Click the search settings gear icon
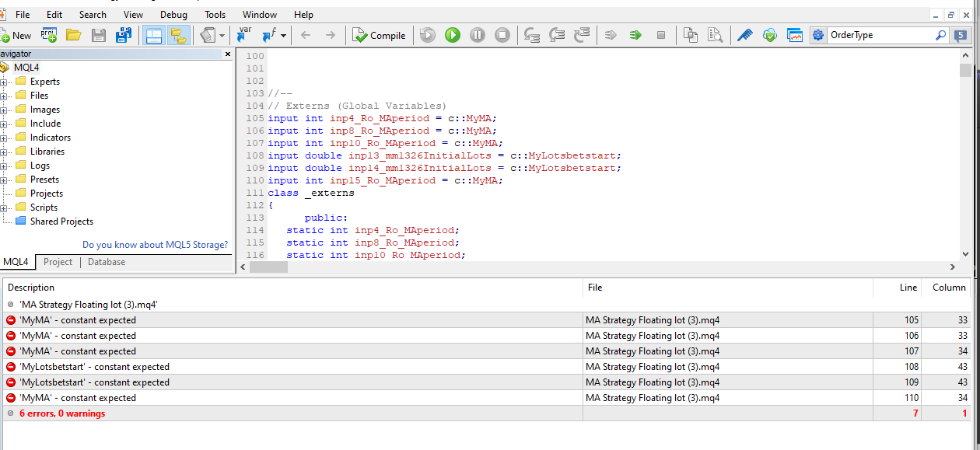The image size is (980, 450). (818, 35)
